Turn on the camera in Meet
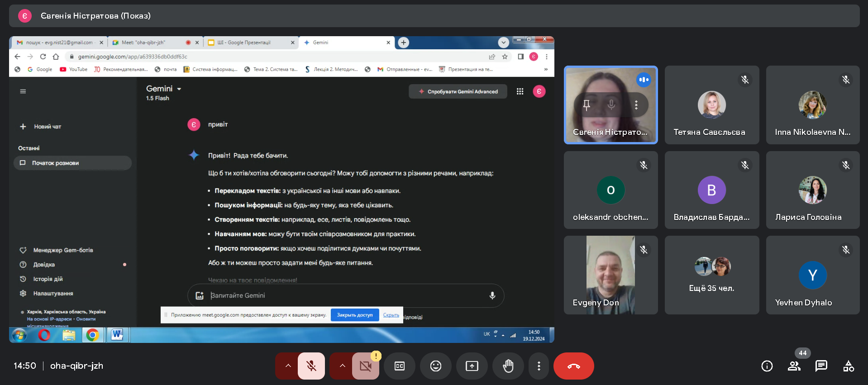 366,366
